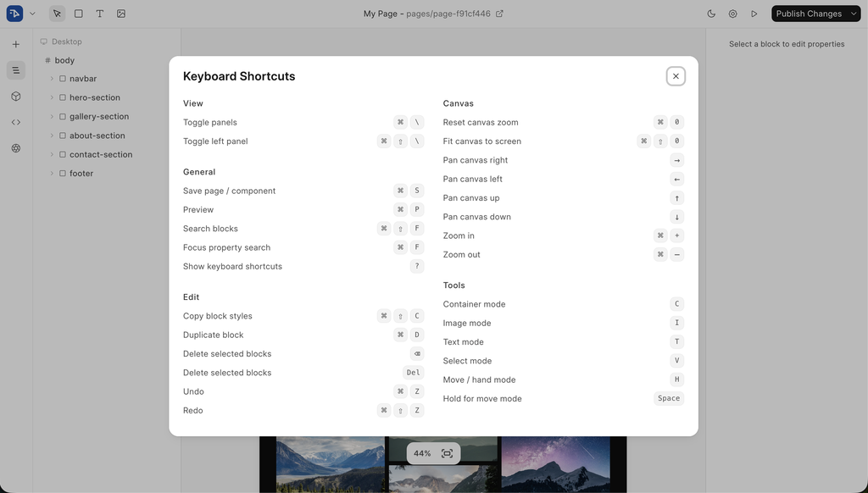Close the Keyboard Shortcuts dialog

coord(676,76)
